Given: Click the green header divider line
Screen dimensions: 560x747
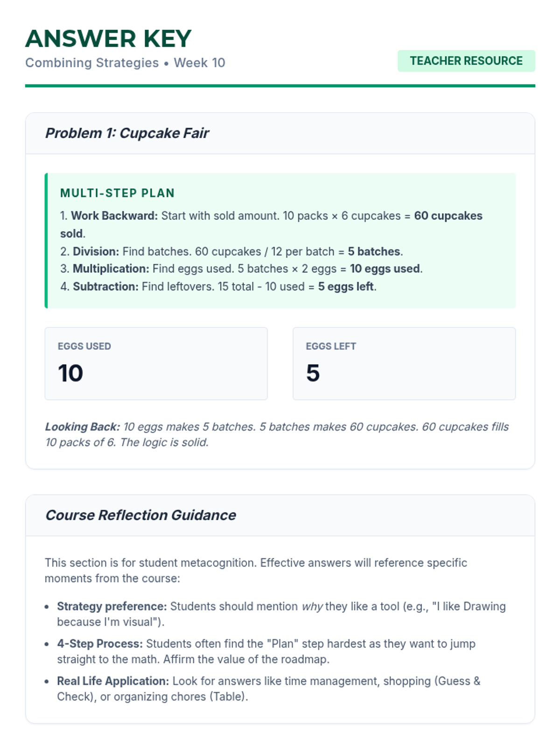Looking at the screenshot, I should 280,86.
